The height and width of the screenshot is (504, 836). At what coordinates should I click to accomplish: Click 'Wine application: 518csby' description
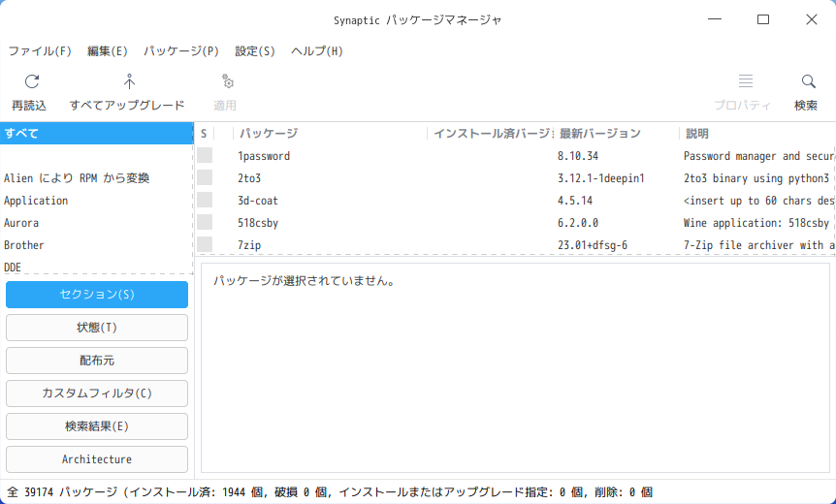coord(756,223)
